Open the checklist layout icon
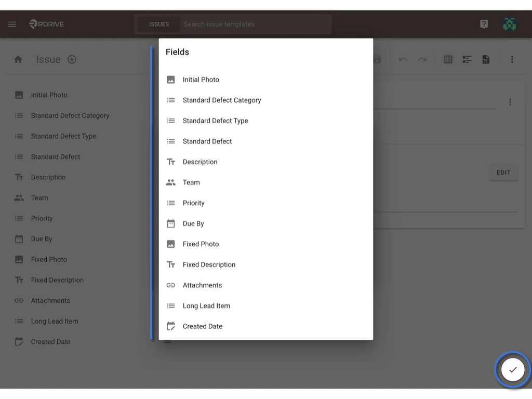The height and width of the screenshot is (399, 532). pos(467,60)
